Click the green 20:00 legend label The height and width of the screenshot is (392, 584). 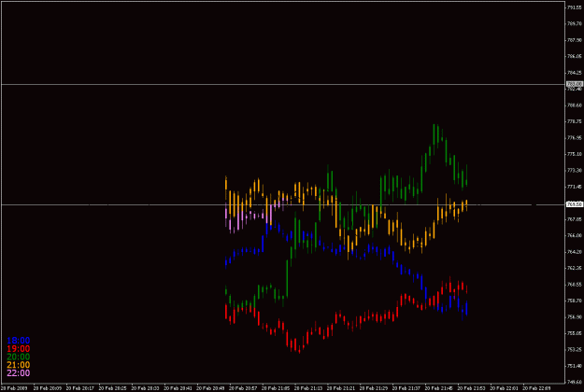19,357
